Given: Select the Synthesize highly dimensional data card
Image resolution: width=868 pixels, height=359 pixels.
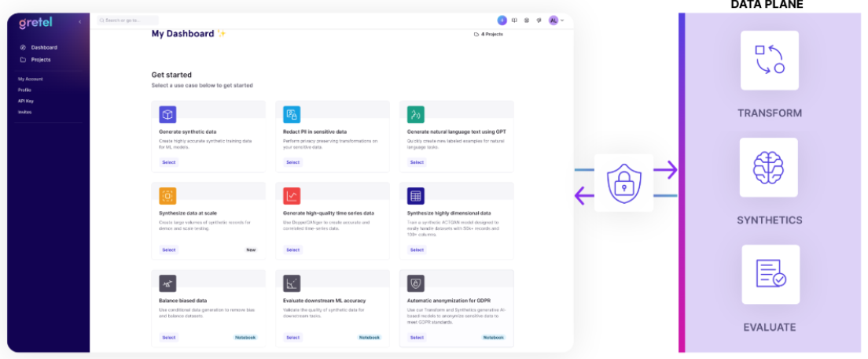Looking at the screenshot, I should (x=417, y=250).
